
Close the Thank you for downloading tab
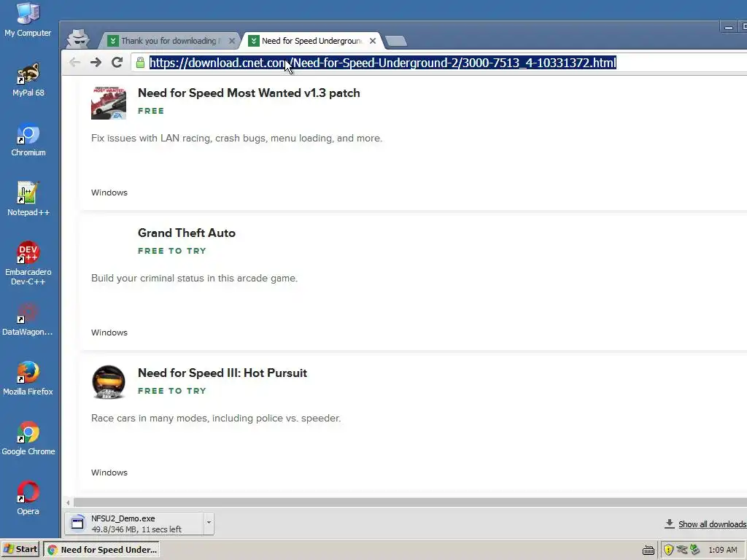(x=232, y=41)
